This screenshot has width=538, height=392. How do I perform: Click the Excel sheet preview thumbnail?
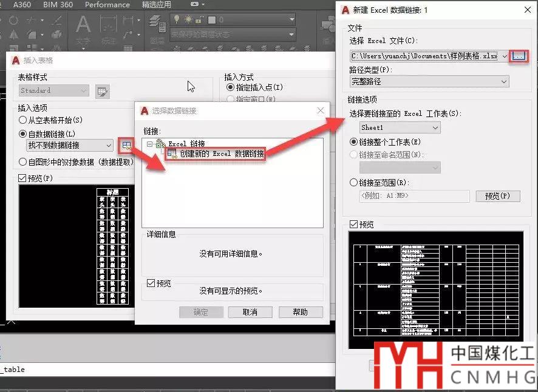[x=436, y=290]
